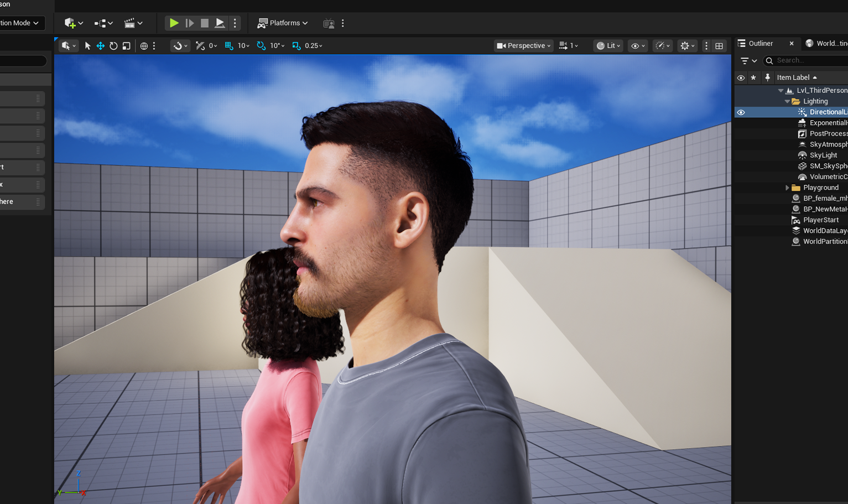Click unsaved asterisk column header
The width and height of the screenshot is (848, 504).
753,77
